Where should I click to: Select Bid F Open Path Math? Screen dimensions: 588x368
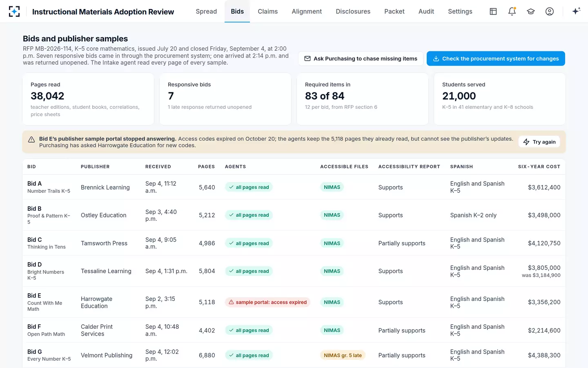tap(294, 330)
